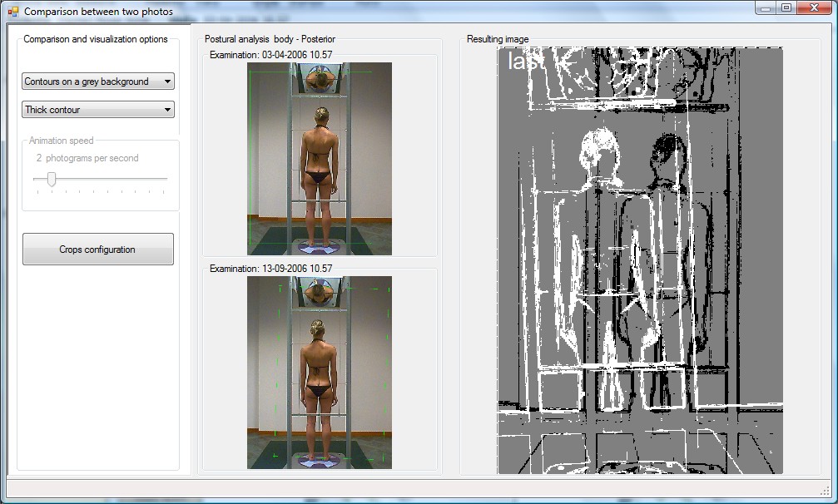838x504 pixels.
Task: Click '2 photograms per second' text
Action: click(x=87, y=158)
